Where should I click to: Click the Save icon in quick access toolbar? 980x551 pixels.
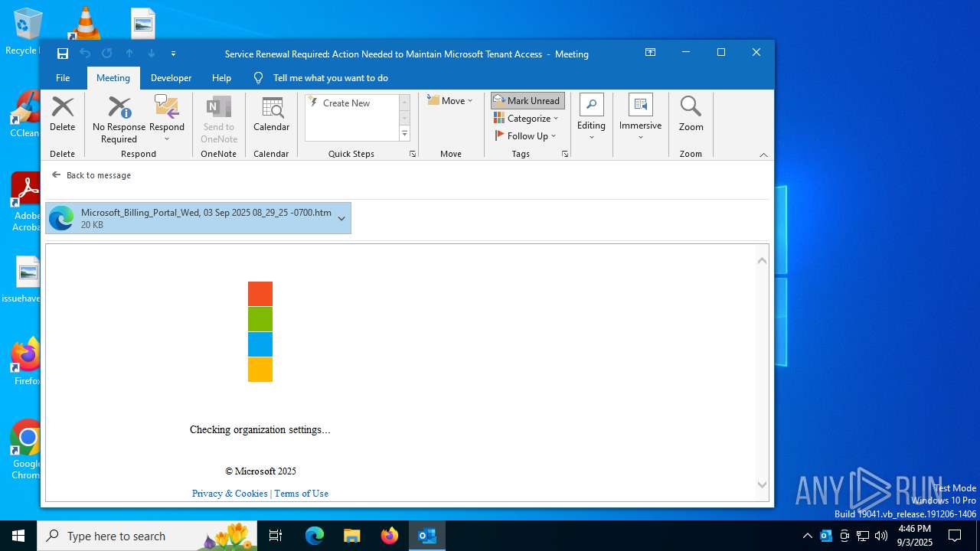(63, 54)
